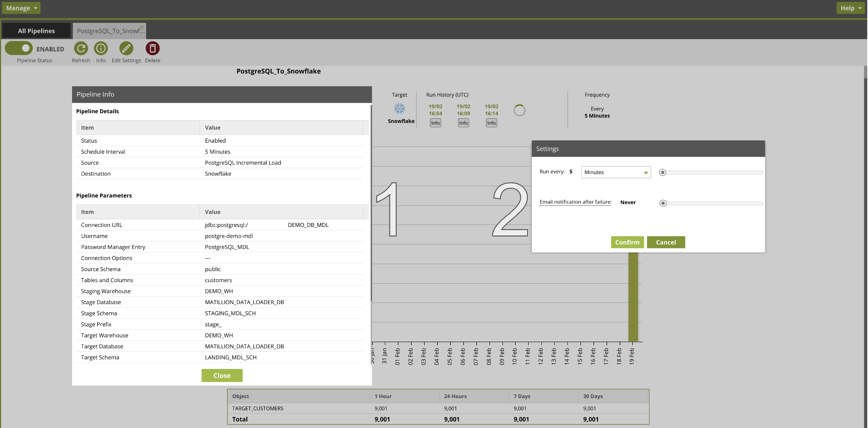Screen dimensions: 868x428
Task: Click Cancel in the Settings dialog
Action: click(x=666, y=242)
